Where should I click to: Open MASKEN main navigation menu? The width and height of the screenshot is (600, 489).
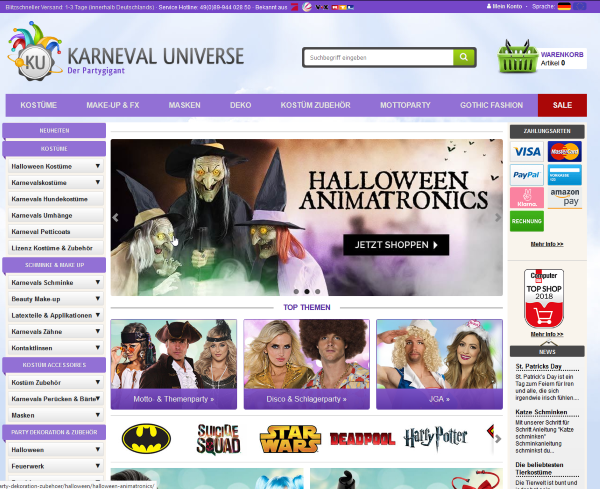pos(184,105)
